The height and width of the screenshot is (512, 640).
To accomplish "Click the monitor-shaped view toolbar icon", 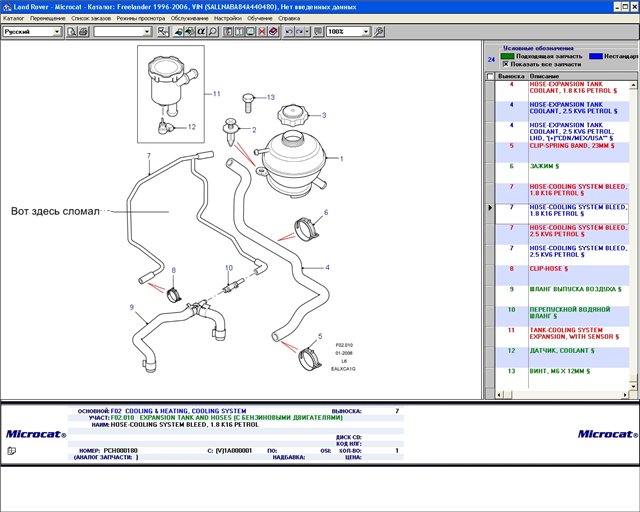I will pyautogui.click(x=250, y=31).
